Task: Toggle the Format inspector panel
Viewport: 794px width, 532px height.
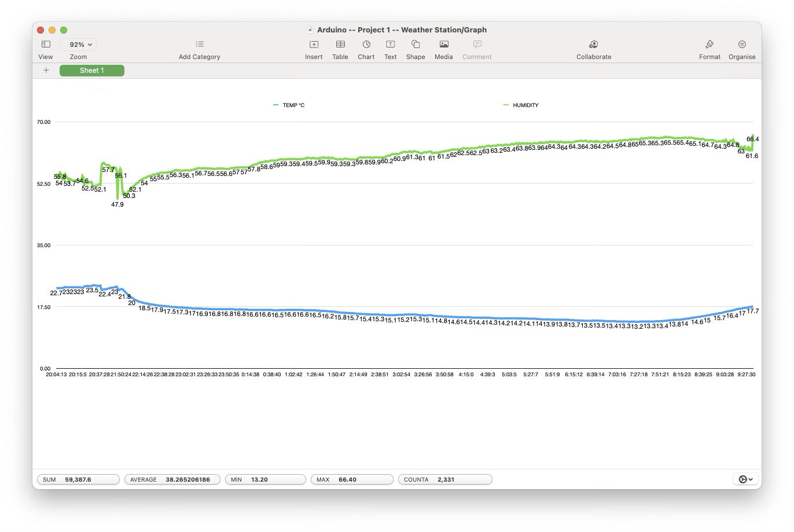Action: point(710,45)
